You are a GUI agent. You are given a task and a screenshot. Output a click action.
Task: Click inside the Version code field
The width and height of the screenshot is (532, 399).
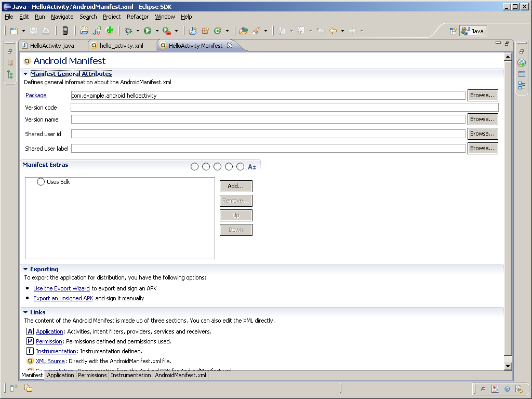coord(284,108)
